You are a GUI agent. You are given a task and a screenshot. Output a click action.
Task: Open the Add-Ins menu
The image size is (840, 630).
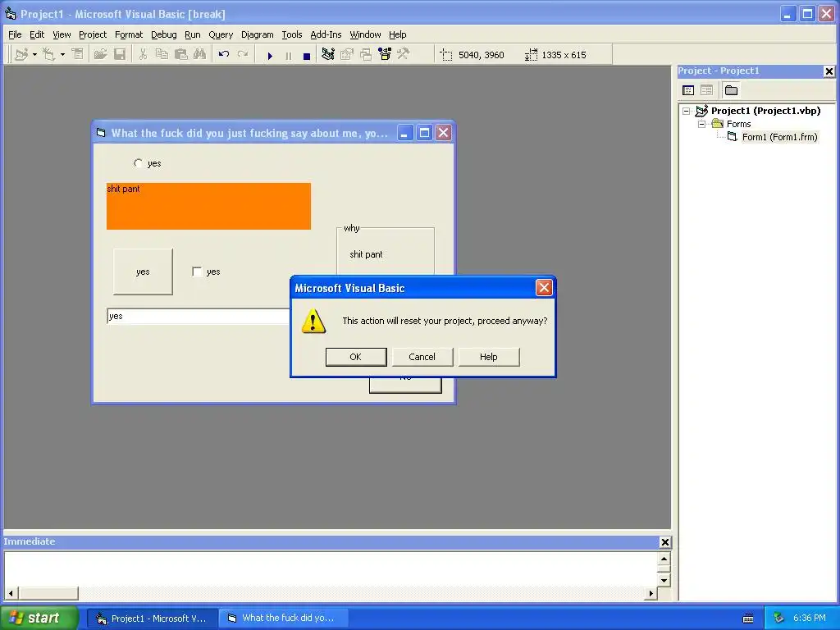(x=326, y=34)
